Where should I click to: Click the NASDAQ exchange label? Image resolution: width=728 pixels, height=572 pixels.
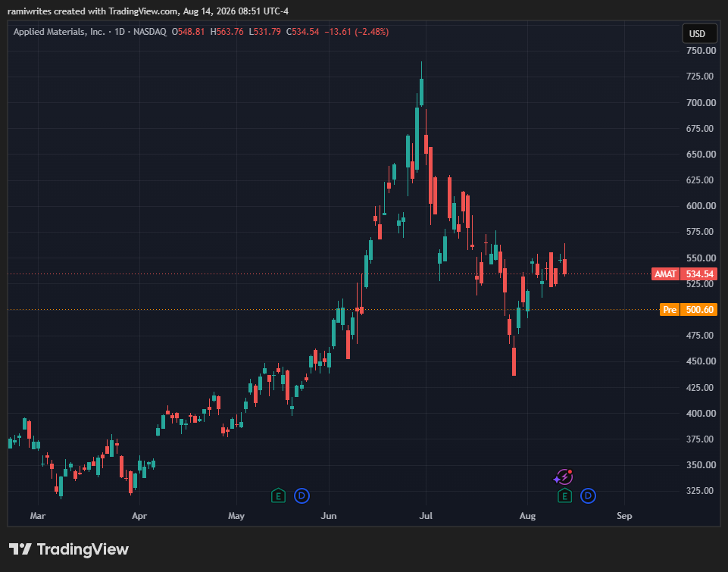tap(150, 32)
